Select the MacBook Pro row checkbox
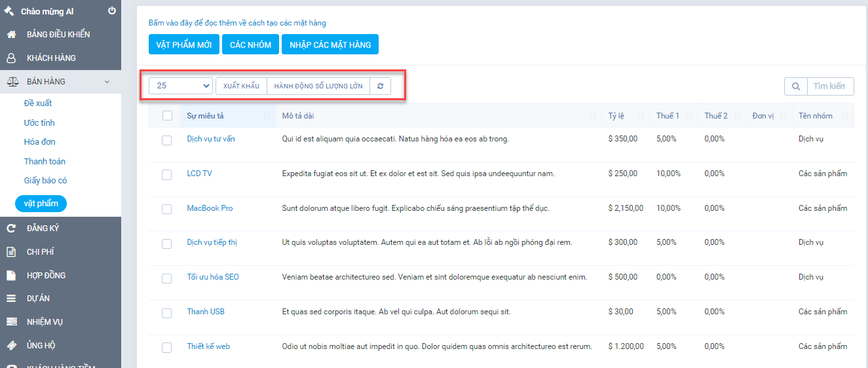Screen dimensions: 868x368 tap(167, 209)
